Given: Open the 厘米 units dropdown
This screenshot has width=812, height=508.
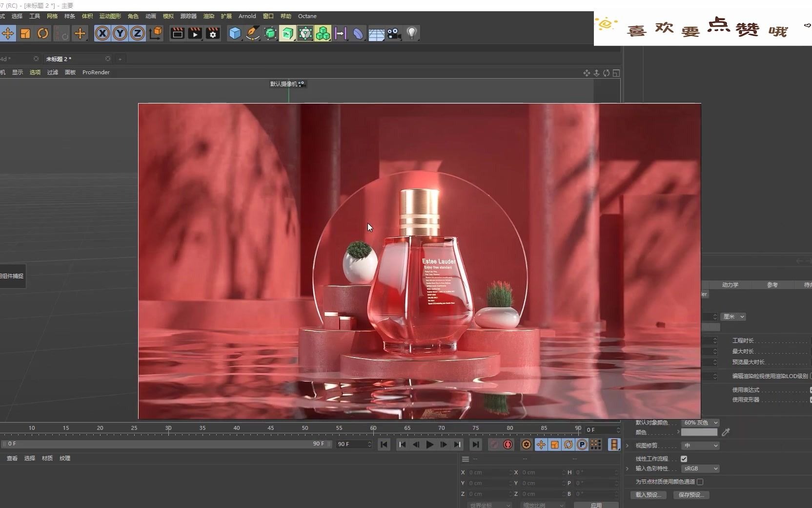Looking at the screenshot, I should coord(733,317).
